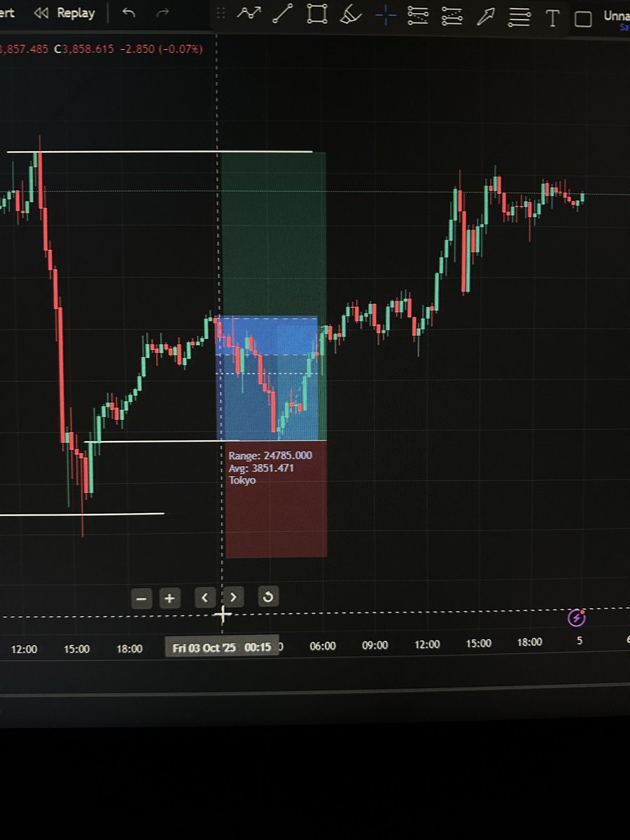The width and height of the screenshot is (630, 840).
Task: Click the 09:00 time axis label
Action: click(x=375, y=645)
